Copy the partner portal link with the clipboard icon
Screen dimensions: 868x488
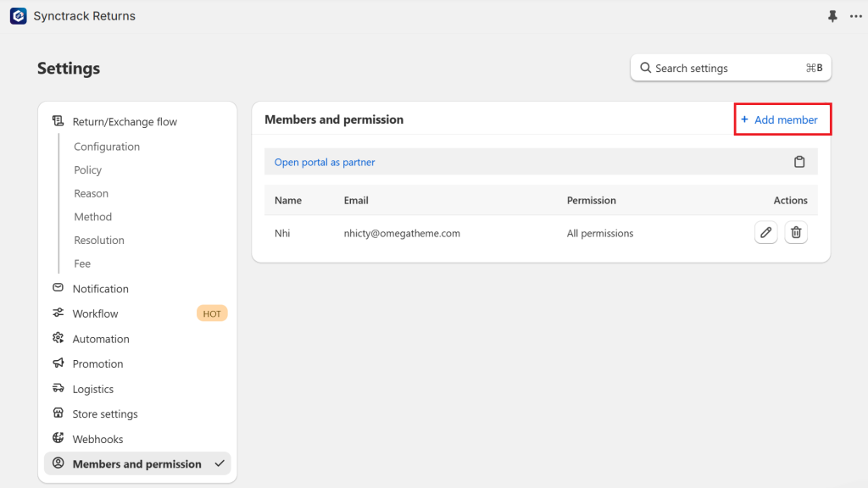(798, 162)
